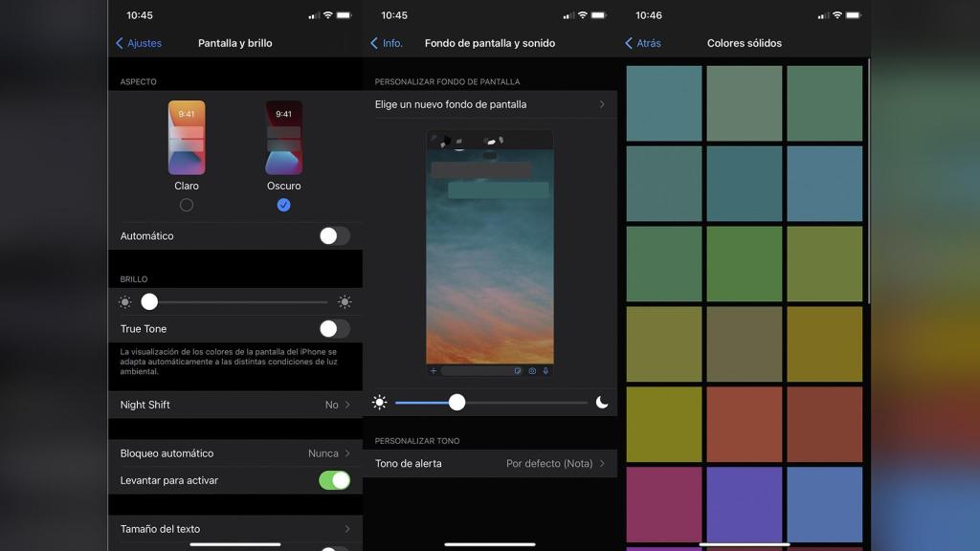Tap the small sun icon on brightness slider
This screenshot has height=551, width=980.
(124, 301)
